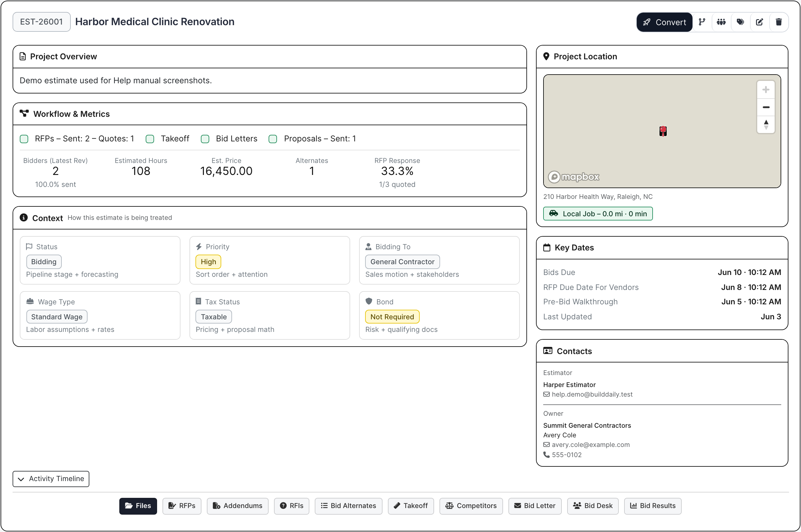Click the edit pencil icon
Screen dimensions: 801x532
[x=759, y=22]
